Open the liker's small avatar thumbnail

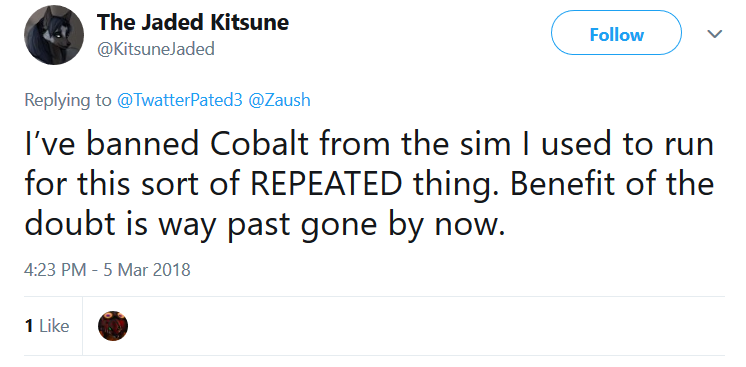[113, 326]
